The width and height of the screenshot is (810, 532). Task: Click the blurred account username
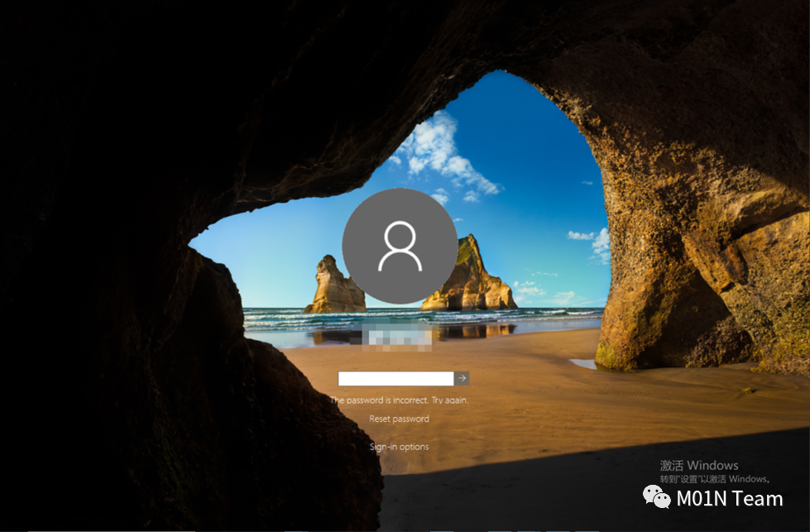pyautogui.click(x=399, y=337)
